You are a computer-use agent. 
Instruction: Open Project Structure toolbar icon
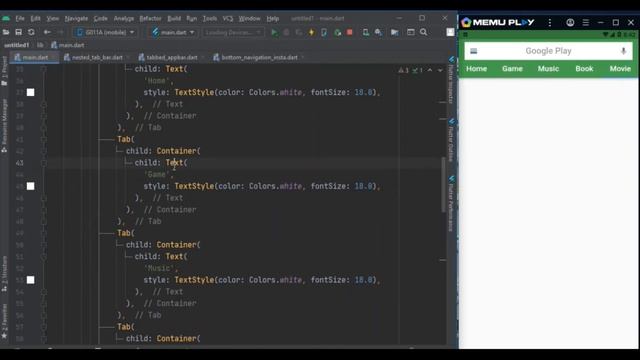click(395, 32)
